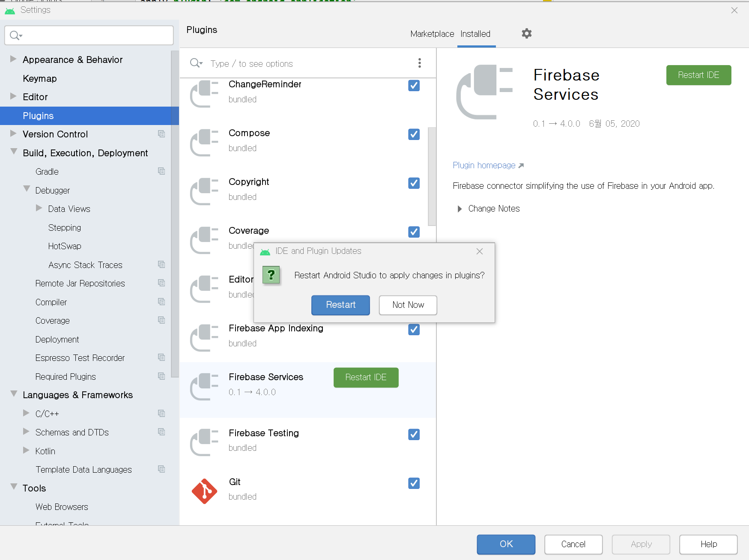The width and height of the screenshot is (749, 560).
Task: Click Not Now in the update dialog
Action: 408,305
